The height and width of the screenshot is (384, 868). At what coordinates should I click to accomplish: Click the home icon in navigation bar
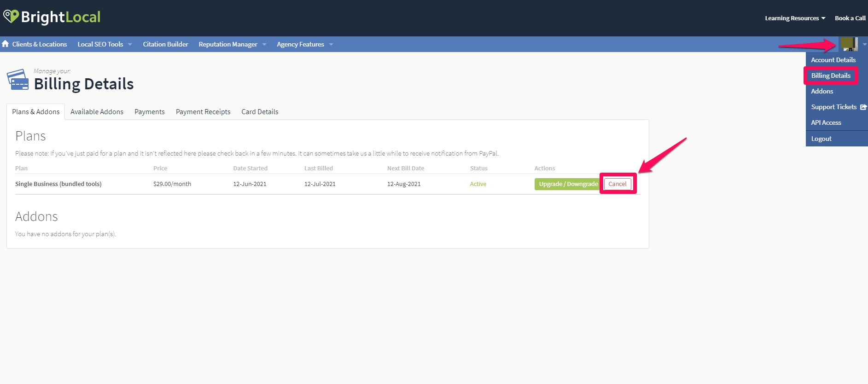point(6,44)
